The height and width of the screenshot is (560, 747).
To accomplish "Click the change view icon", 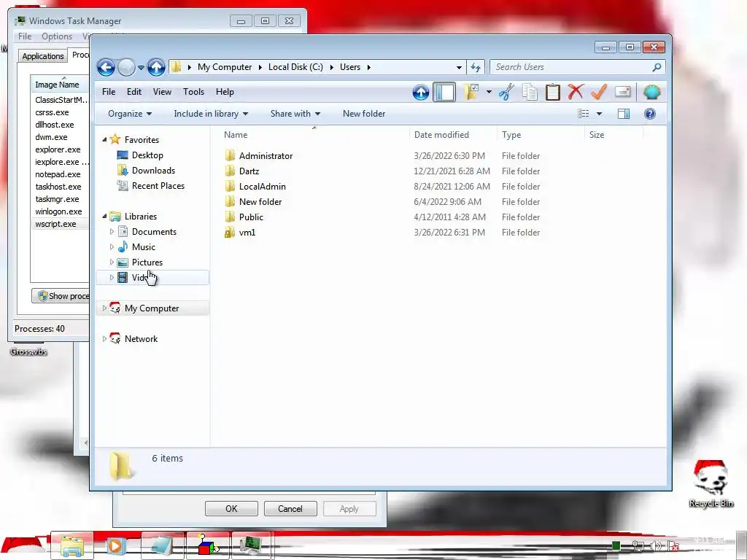I will tap(583, 113).
